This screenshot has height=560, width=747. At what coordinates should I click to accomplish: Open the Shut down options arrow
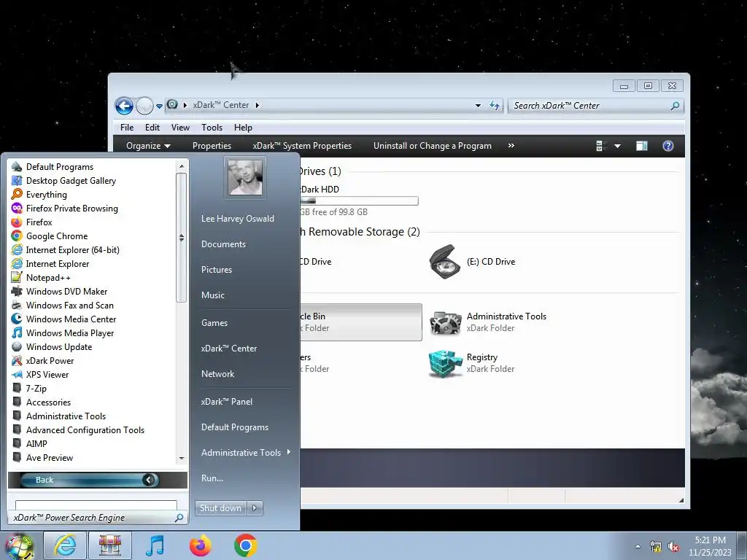[x=255, y=508]
